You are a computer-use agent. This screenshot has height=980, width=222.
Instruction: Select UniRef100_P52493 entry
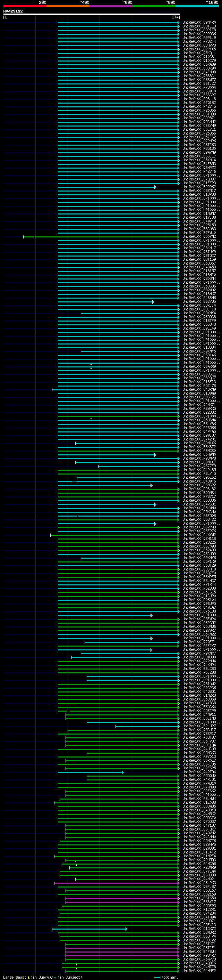click(x=199, y=550)
